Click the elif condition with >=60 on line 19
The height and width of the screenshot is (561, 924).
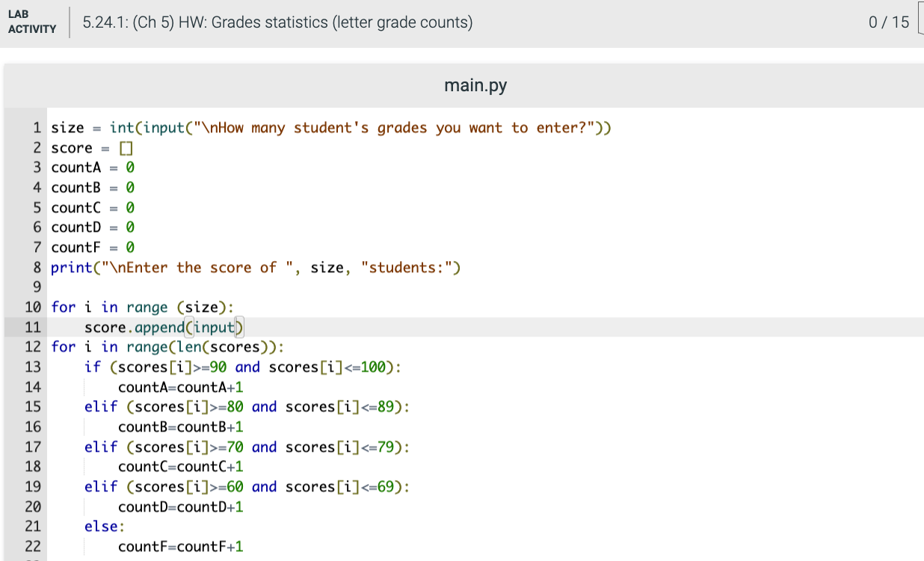[247, 487]
